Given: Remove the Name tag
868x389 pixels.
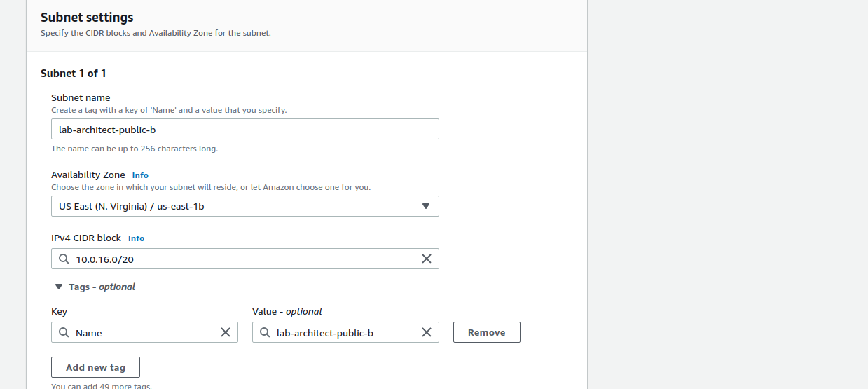Looking at the screenshot, I should pos(486,332).
